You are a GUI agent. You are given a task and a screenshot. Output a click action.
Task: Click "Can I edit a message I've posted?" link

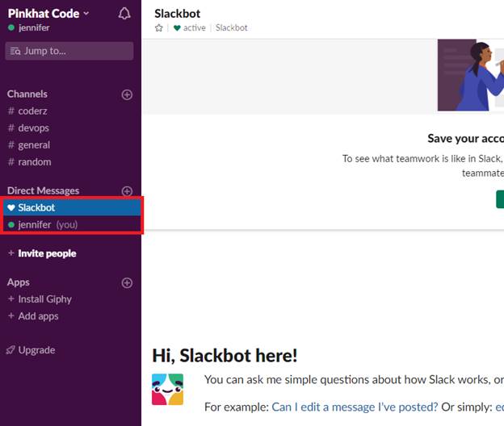click(355, 407)
